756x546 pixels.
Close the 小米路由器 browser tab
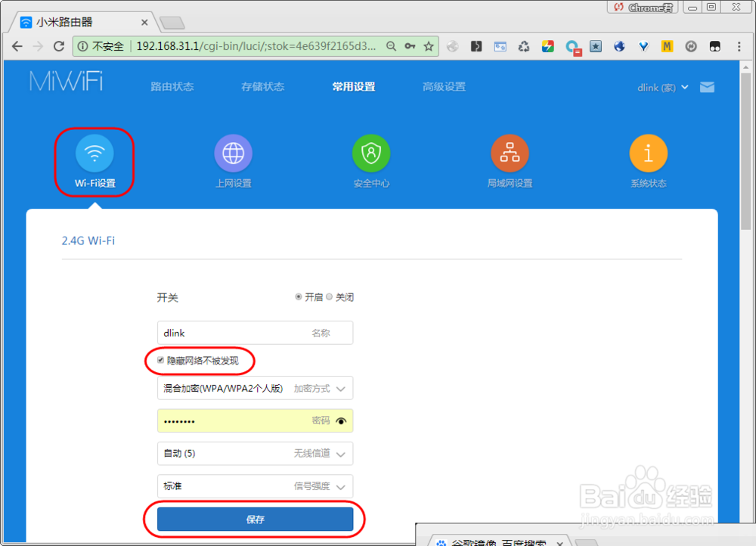point(144,22)
